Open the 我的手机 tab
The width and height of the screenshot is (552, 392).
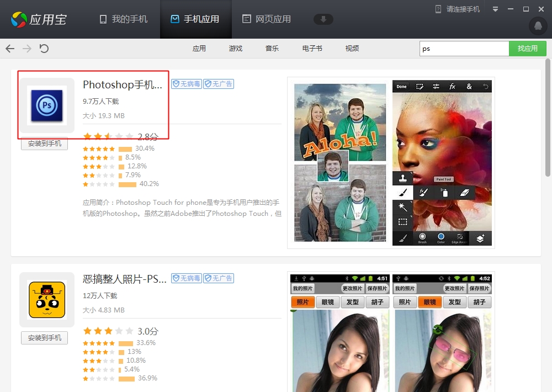click(124, 19)
